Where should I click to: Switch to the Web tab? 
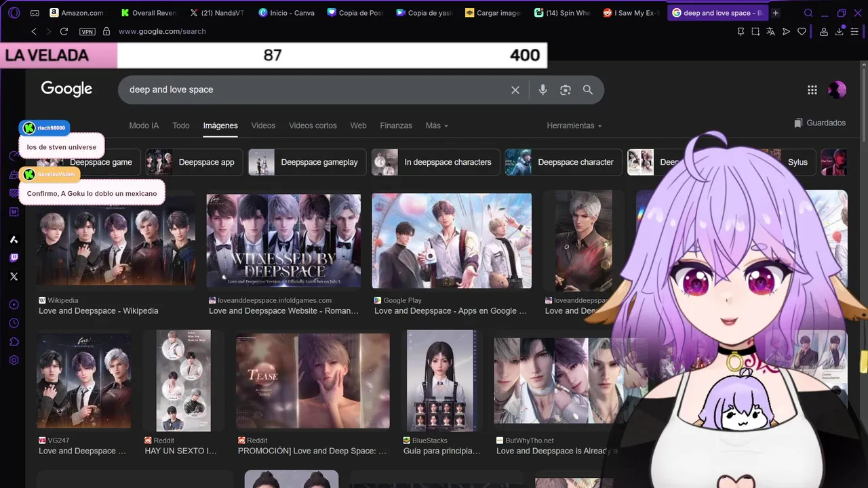[358, 125]
